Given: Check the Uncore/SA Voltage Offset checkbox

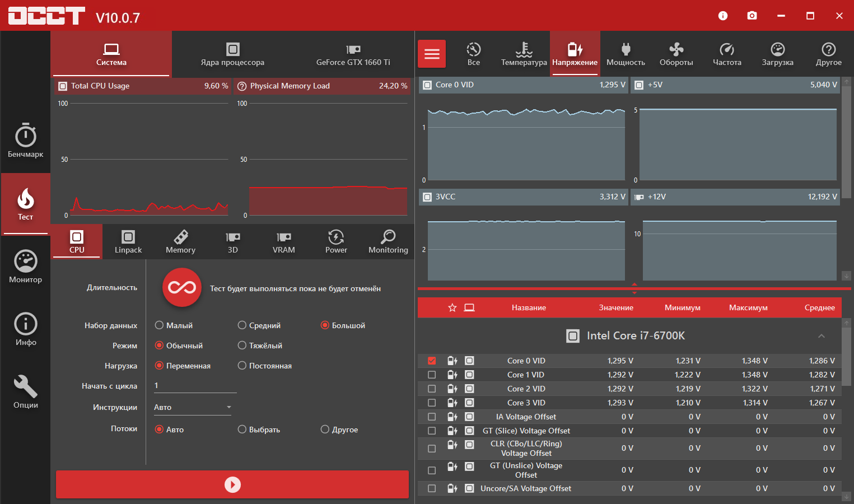Looking at the screenshot, I should tap(432, 488).
